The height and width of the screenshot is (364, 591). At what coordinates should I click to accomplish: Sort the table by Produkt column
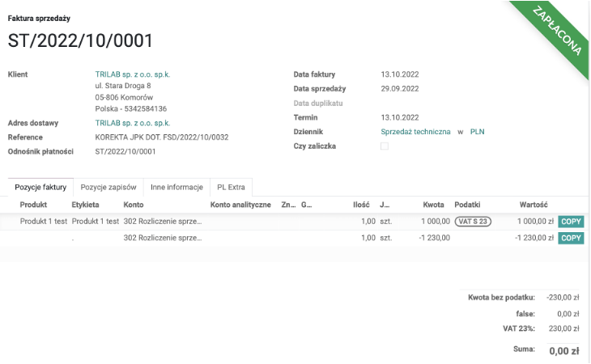click(34, 205)
